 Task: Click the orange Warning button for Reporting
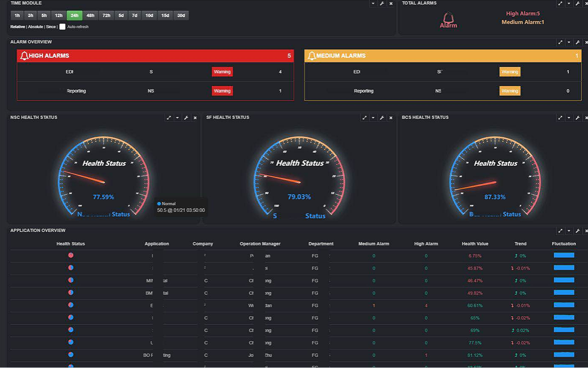[509, 91]
